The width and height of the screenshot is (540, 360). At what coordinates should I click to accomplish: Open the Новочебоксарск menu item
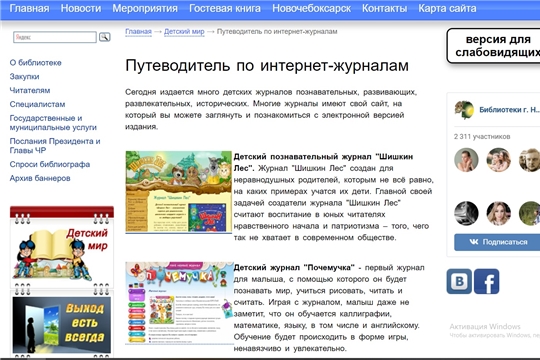click(311, 8)
